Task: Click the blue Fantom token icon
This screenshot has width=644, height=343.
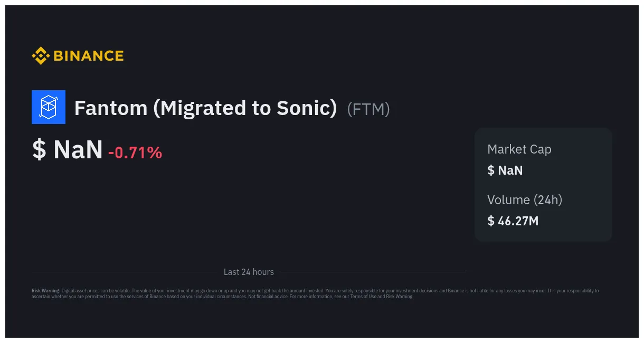Action: click(x=49, y=107)
